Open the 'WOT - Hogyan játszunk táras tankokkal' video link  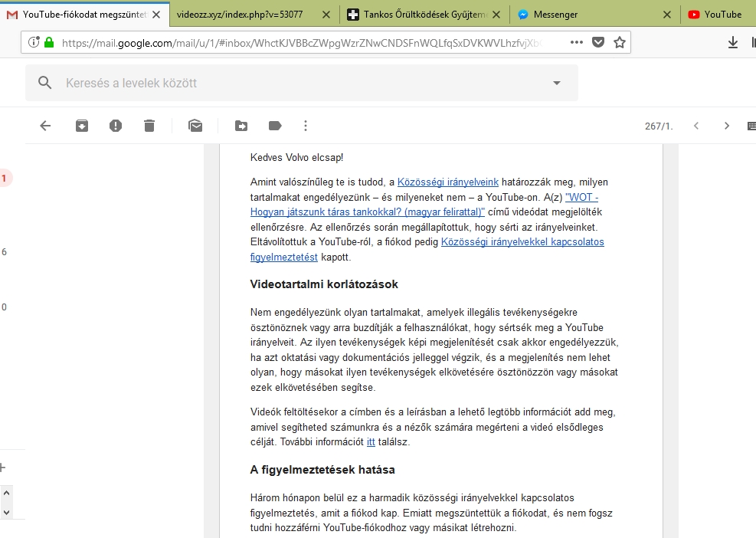point(368,212)
